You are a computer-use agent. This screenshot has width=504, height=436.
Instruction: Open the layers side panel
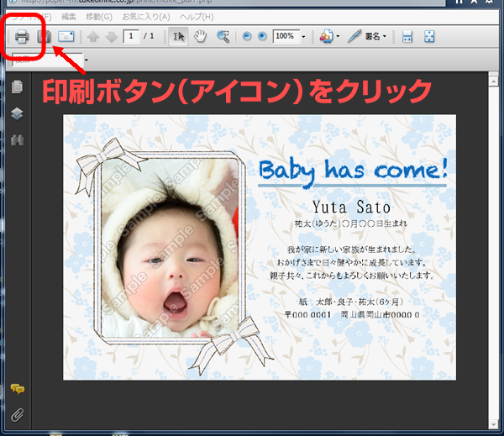[x=17, y=113]
